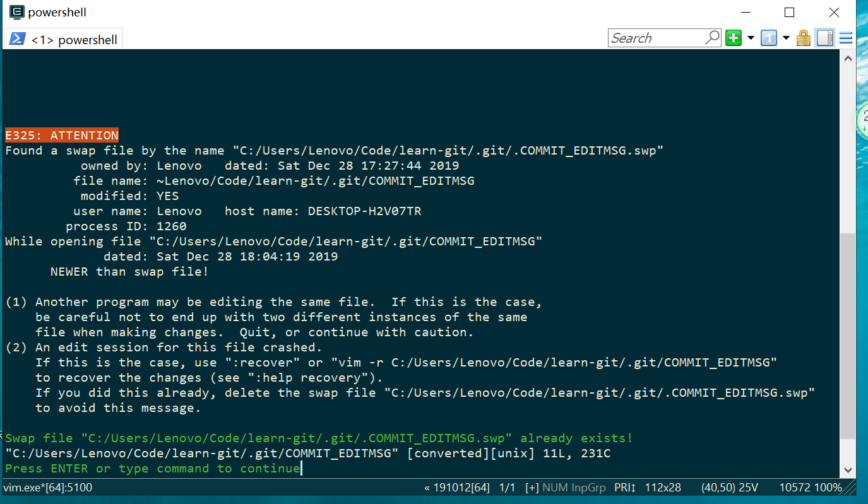Click the magnifier icon in the Search box
868x504 pixels.
click(x=713, y=38)
